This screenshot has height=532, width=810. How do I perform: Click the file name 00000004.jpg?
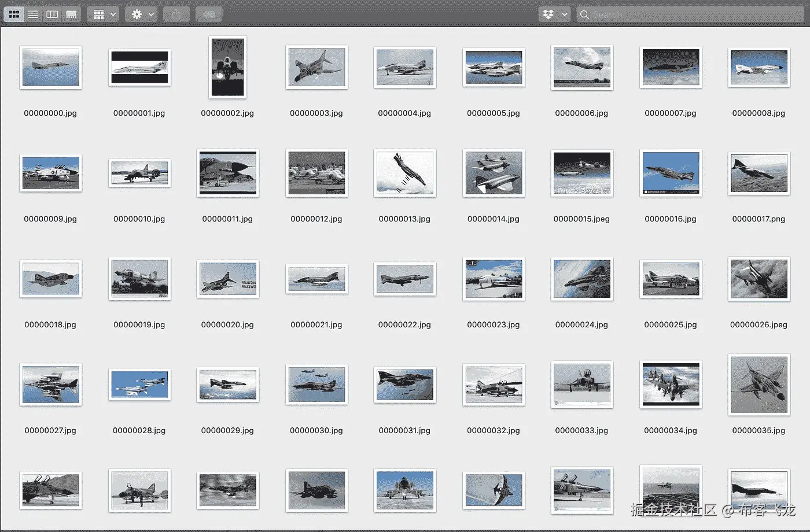click(x=404, y=113)
